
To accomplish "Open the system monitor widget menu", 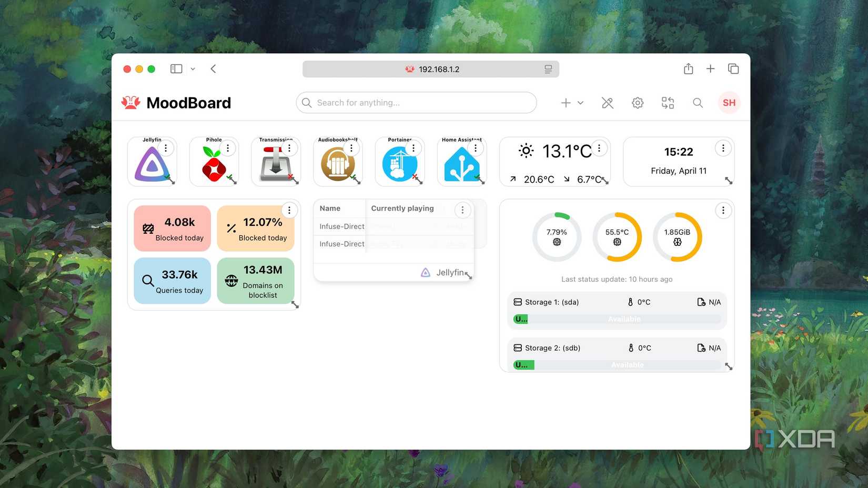I will click(723, 210).
